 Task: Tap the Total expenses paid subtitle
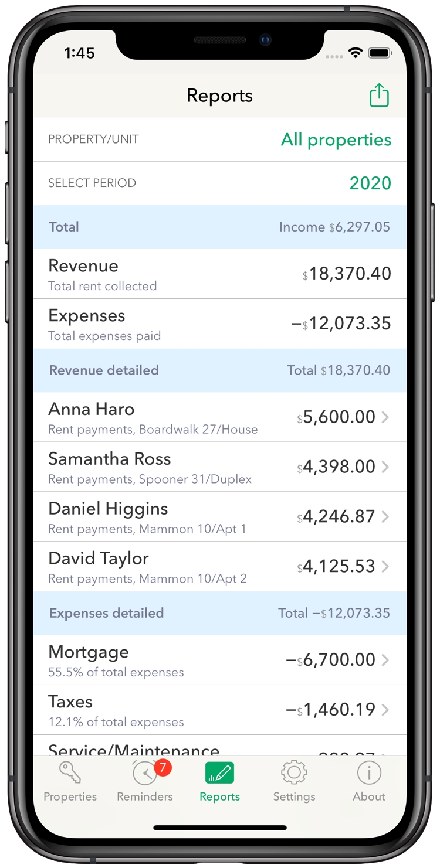(104, 336)
